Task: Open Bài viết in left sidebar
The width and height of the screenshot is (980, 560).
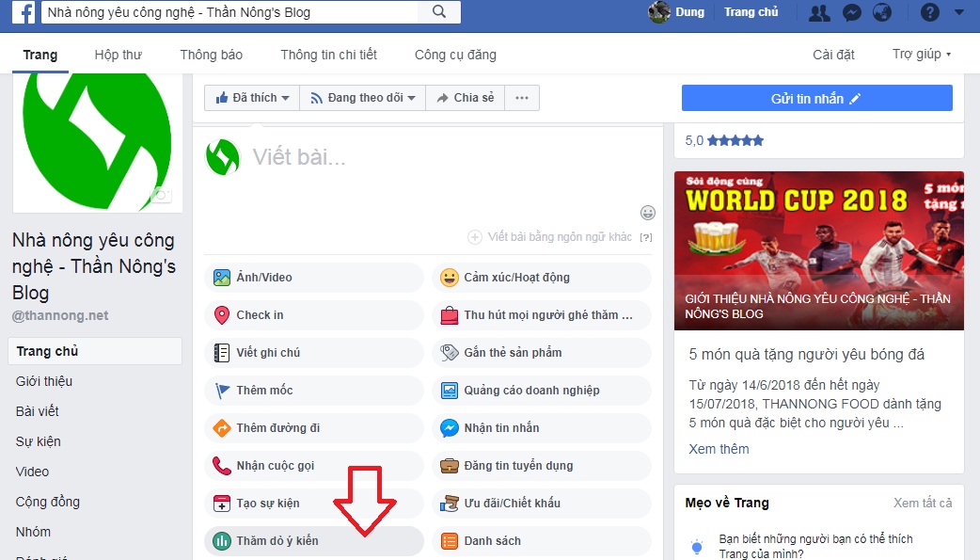Action: coord(38,411)
